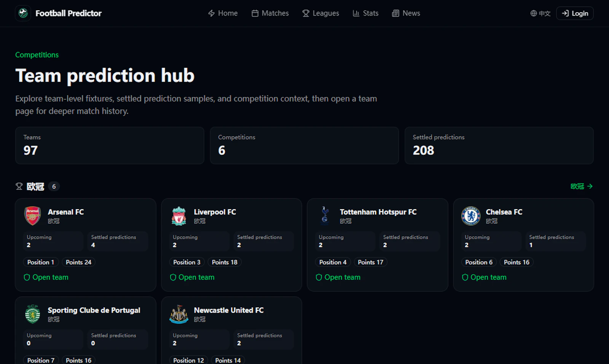Click the Arsenal FC crest

pyautogui.click(x=33, y=216)
